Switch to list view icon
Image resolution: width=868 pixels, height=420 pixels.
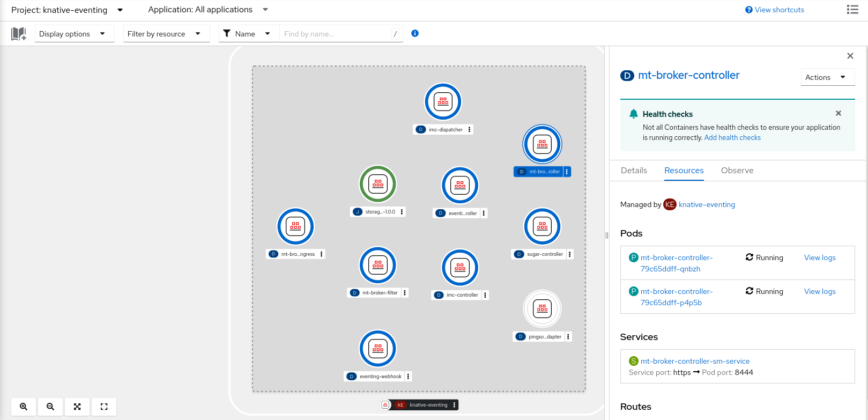[x=852, y=10]
